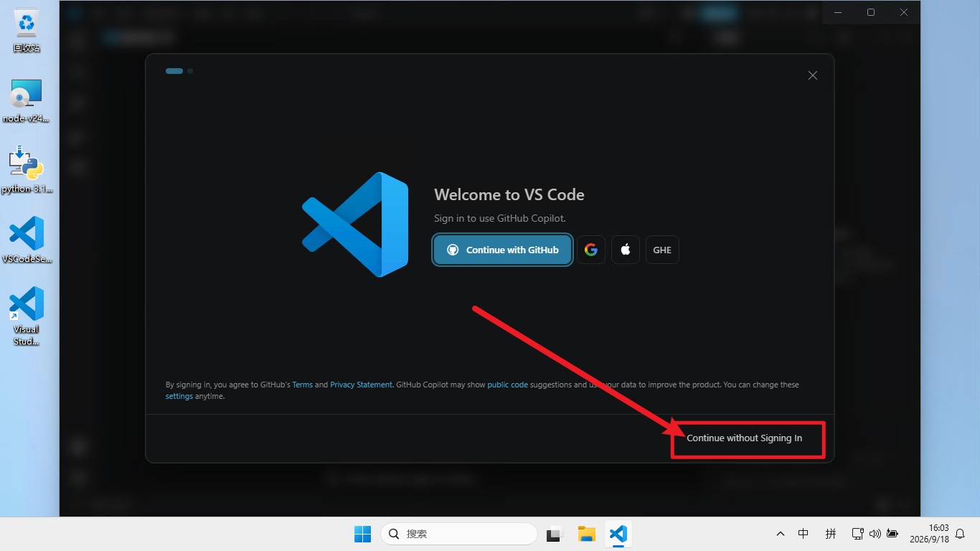Click Continue without Signing In

[x=745, y=438]
